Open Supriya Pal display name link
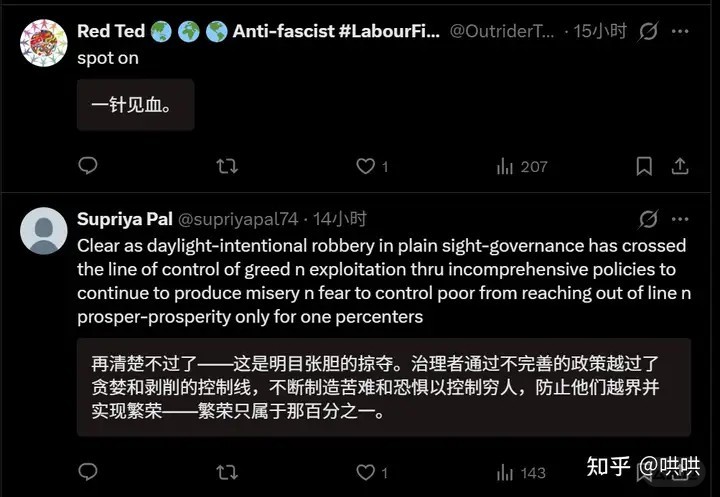 pyautogui.click(x=124, y=219)
